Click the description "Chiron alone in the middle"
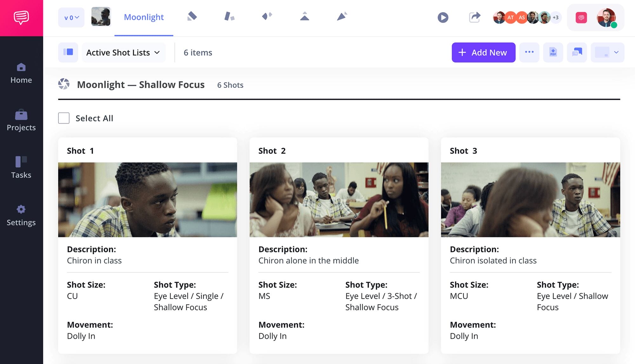This screenshot has width=635, height=364. point(309,261)
